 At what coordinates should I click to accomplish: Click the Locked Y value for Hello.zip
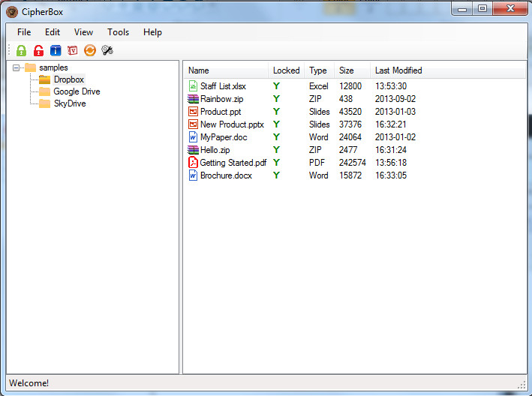tap(277, 150)
